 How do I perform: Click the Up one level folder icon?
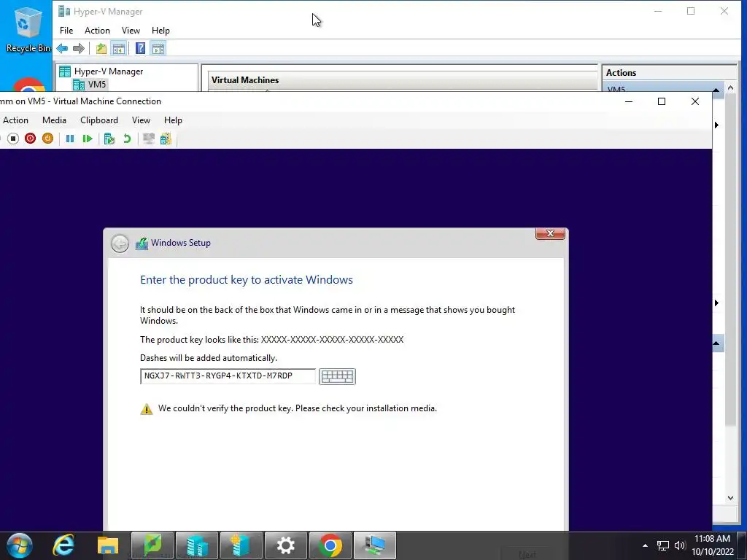101,48
